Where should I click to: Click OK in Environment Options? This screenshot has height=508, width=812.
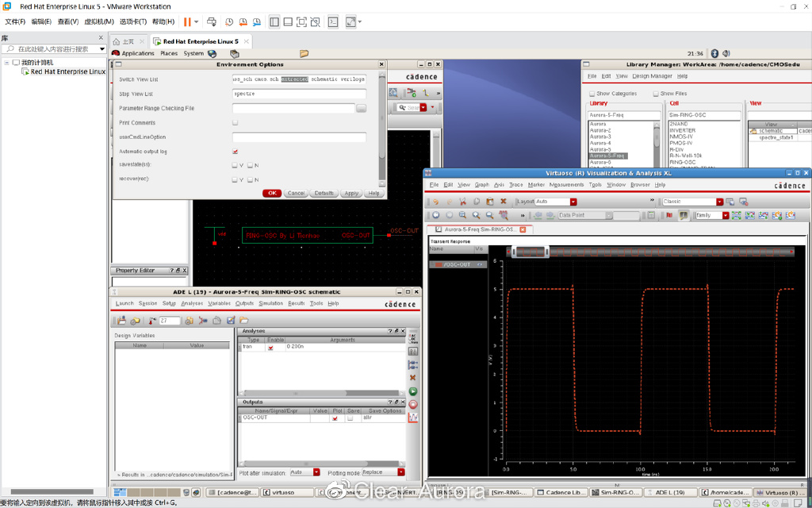click(x=272, y=193)
